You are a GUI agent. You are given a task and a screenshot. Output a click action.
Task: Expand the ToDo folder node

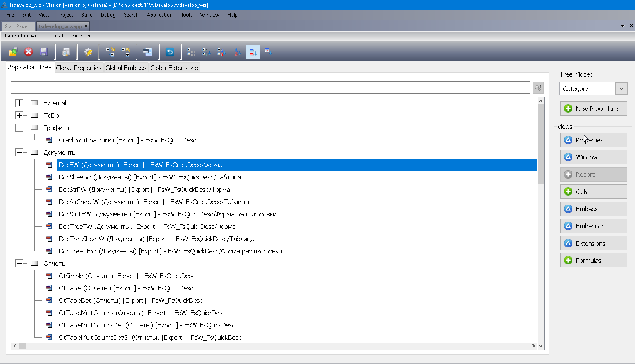[x=20, y=116]
